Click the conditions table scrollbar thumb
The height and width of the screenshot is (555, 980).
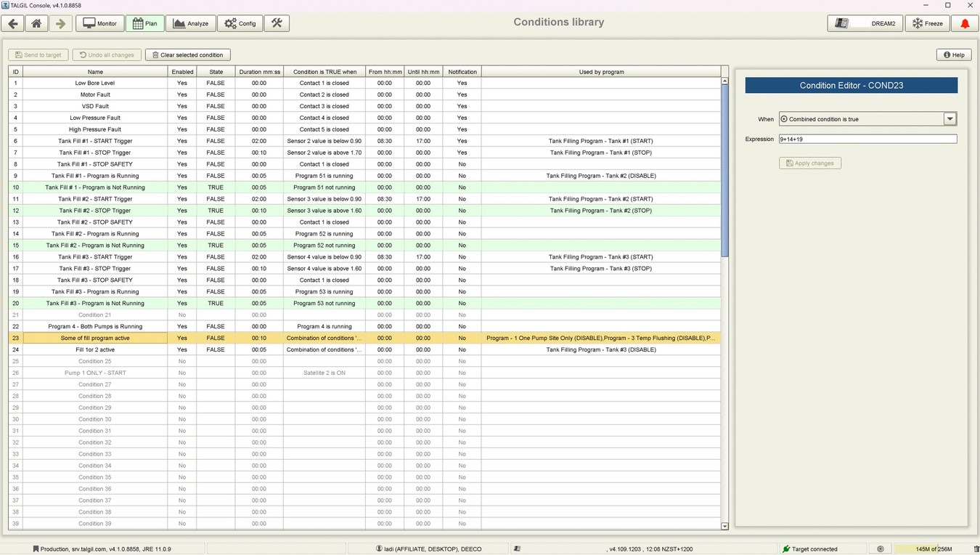[x=724, y=170]
